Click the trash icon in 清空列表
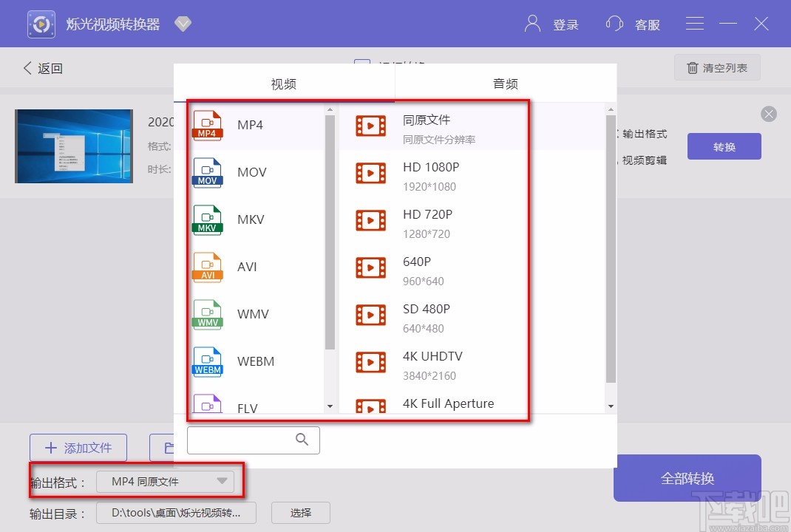791x532 pixels. click(x=693, y=67)
